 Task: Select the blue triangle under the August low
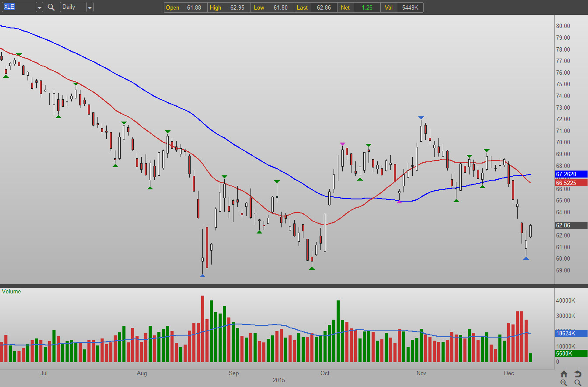202,275
